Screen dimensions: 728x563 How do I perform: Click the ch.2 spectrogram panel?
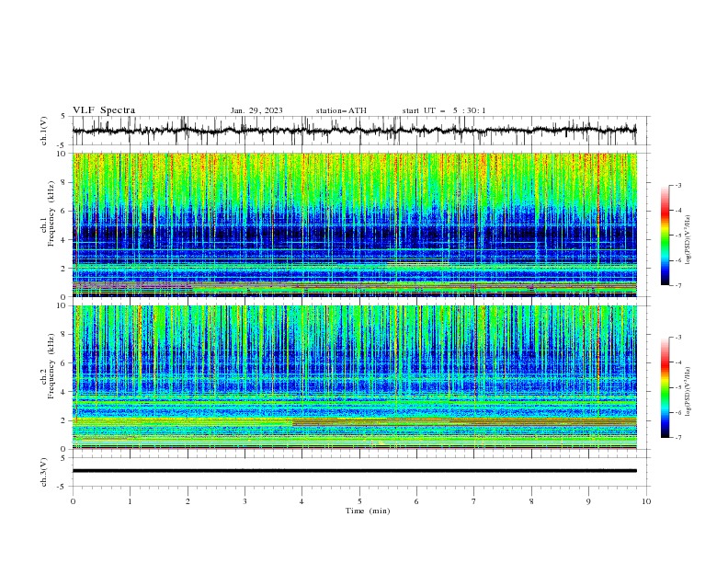[355, 377]
